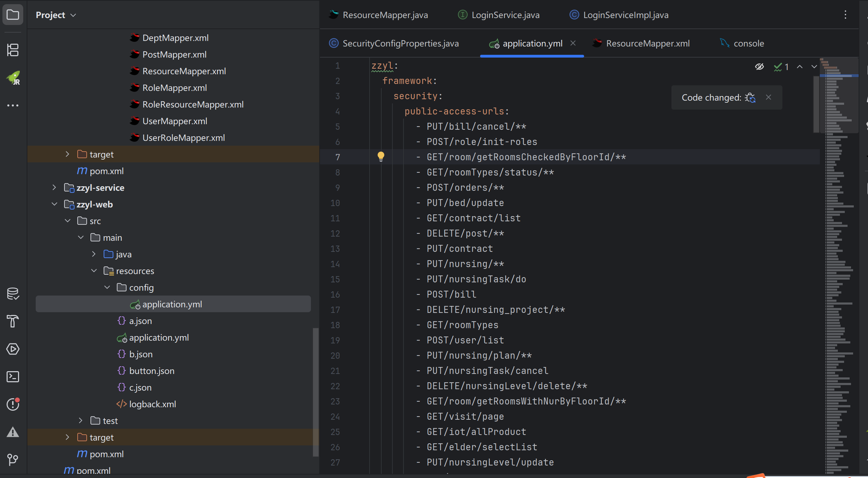
Task: Click the load Maven changes icon
Action: 750,98
